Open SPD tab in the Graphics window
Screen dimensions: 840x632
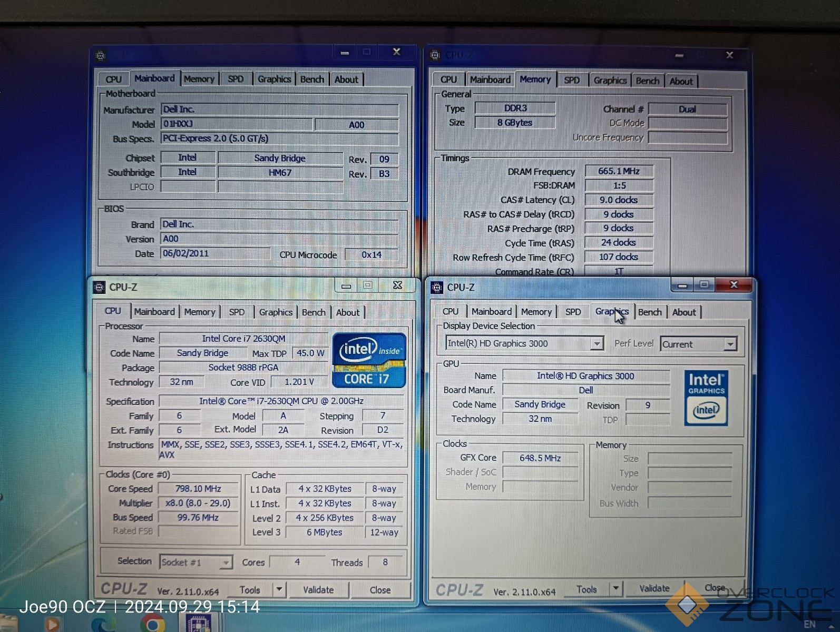(x=573, y=311)
